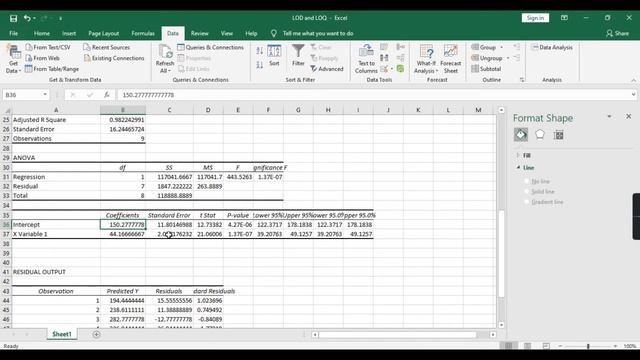Screen dimensions: 640x360
Task: Click the Insert Function fx button
Action: pyautogui.click(x=107, y=95)
